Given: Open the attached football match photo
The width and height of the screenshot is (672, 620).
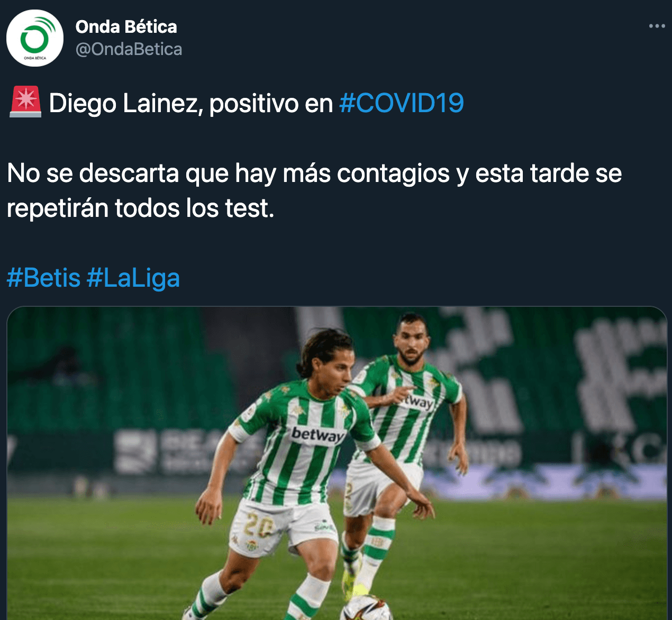Looking at the screenshot, I should point(337,463).
